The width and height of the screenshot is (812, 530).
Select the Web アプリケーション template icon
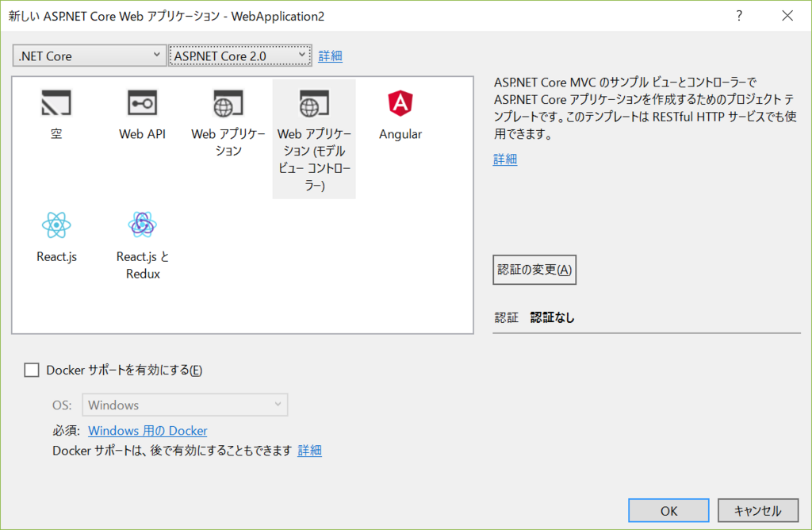[228, 103]
